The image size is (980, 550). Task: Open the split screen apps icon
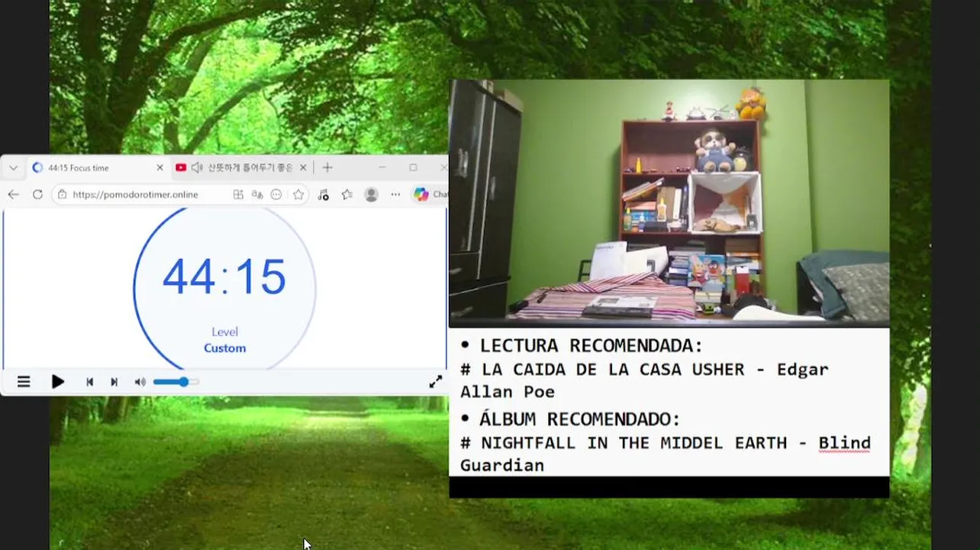(238, 195)
